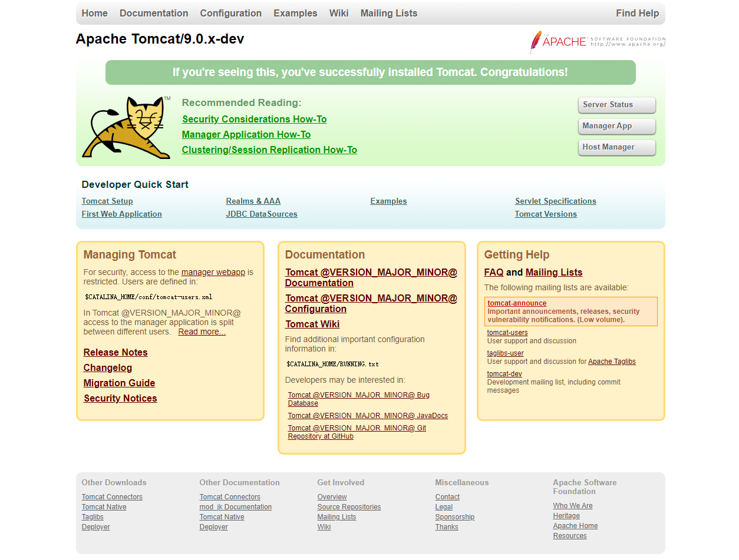Open Mailing Lists link in Getting Help
The height and width of the screenshot is (560, 739).
tap(554, 272)
